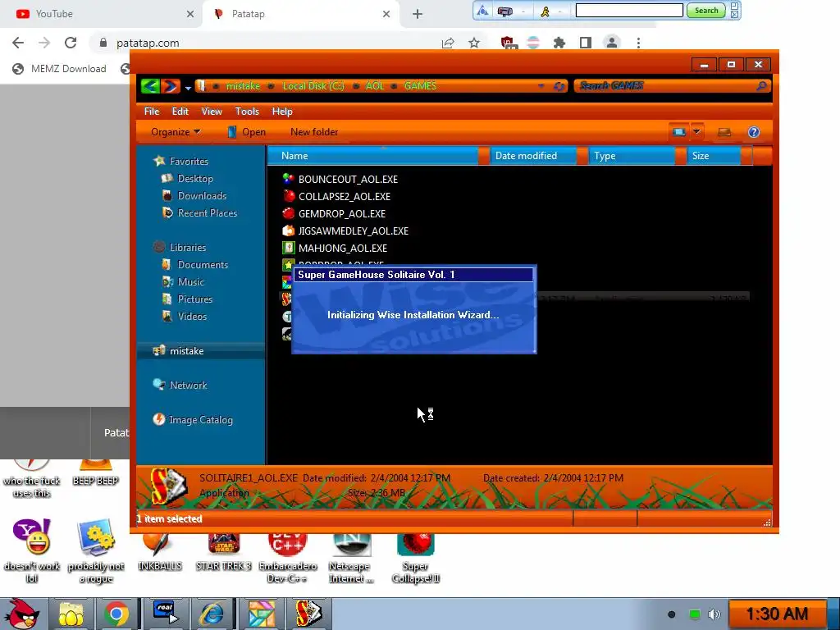This screenshot has height=630, width=840.
Task: Switch to the YouTube browser tab
Action: pos(101,14)
